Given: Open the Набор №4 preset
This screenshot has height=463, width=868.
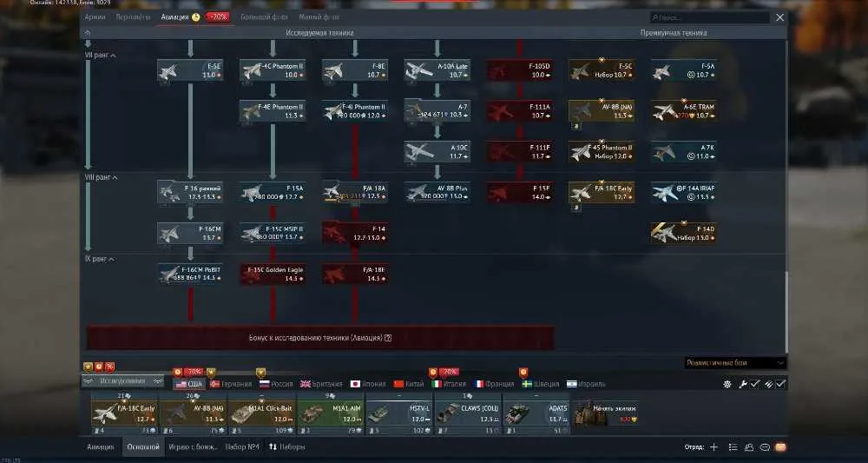Looking at the screenshot, I should [x=242, y=447].
